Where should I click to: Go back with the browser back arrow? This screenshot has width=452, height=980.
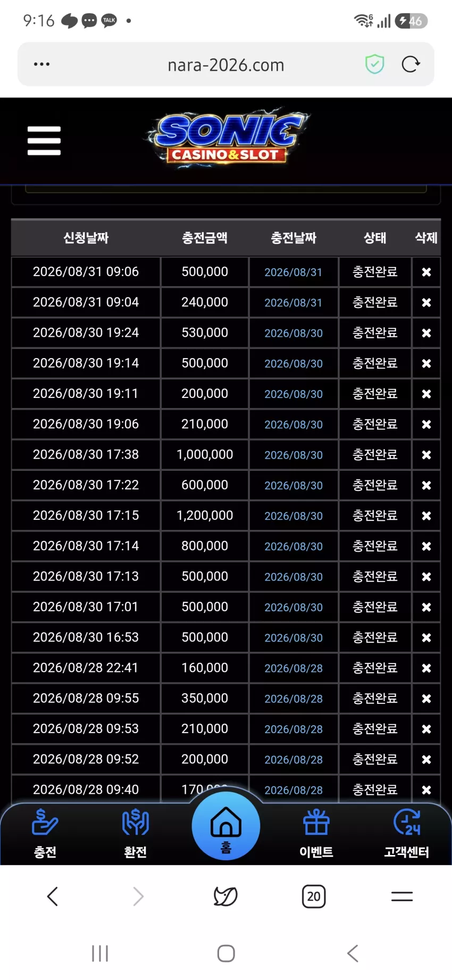pos(52,896)
